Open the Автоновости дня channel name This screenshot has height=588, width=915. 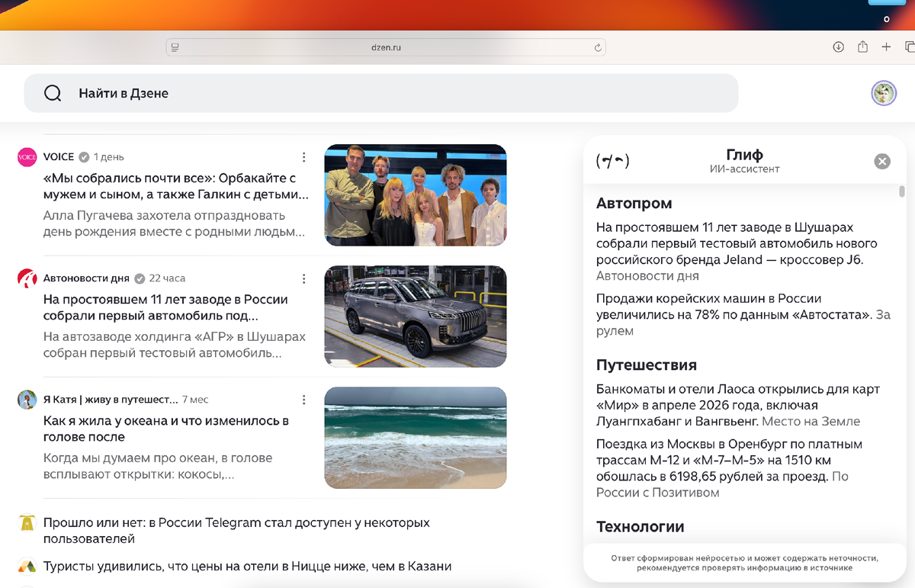click(x=86, y=278)
